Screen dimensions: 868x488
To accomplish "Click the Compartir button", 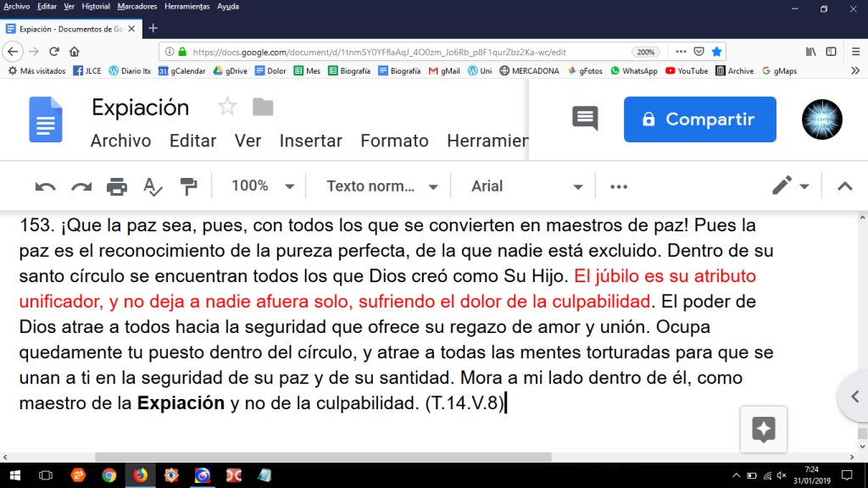I will 700,119.
